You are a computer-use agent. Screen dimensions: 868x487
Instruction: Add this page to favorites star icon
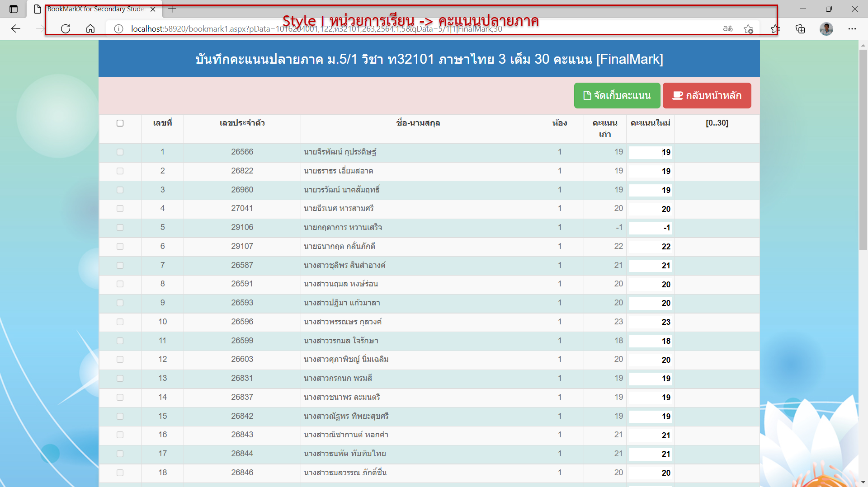click(748, 29)
